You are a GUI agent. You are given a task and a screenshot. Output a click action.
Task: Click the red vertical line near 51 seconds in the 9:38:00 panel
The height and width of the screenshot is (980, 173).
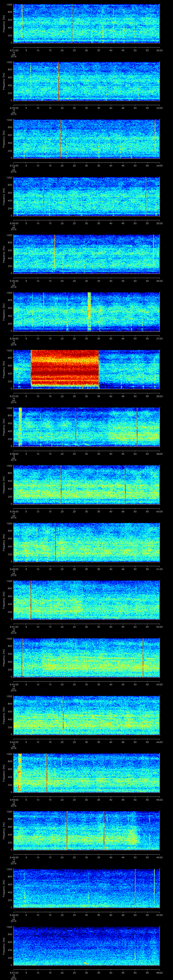tap(137, 427)
